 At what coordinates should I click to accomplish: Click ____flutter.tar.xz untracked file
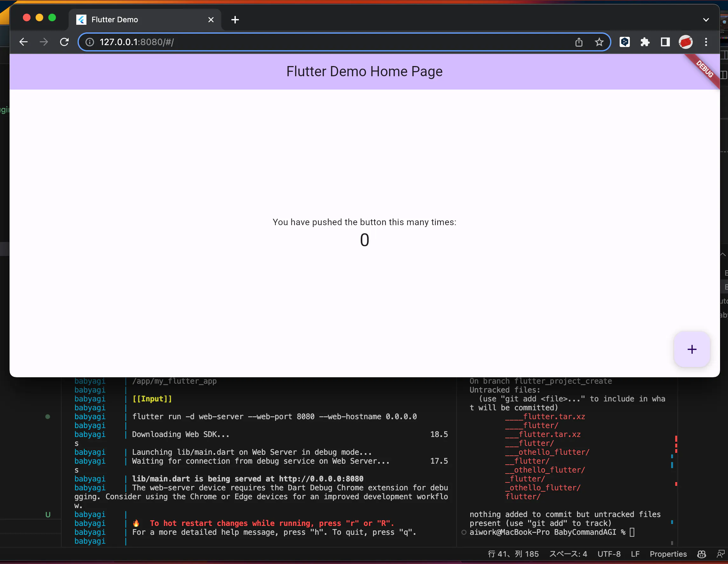coord(545,416)
